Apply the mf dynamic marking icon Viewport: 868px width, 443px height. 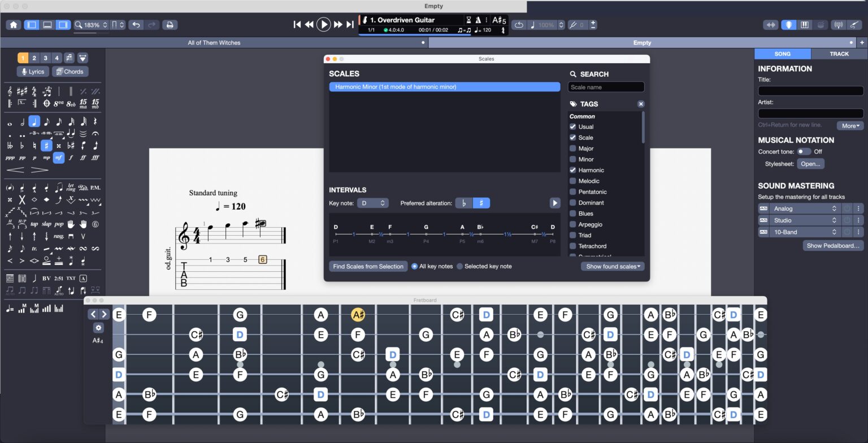(x=58, y=158)
